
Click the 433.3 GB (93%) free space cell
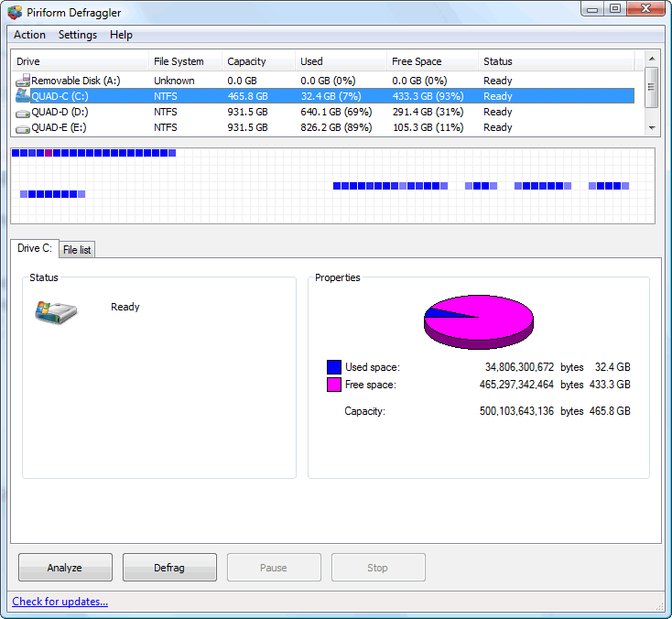(x=428, y=96)
